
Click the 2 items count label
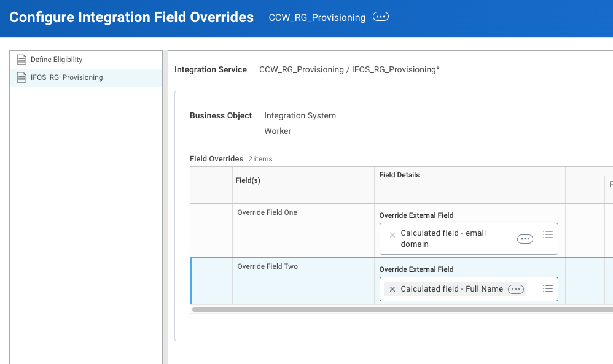[x=260, y=159]
